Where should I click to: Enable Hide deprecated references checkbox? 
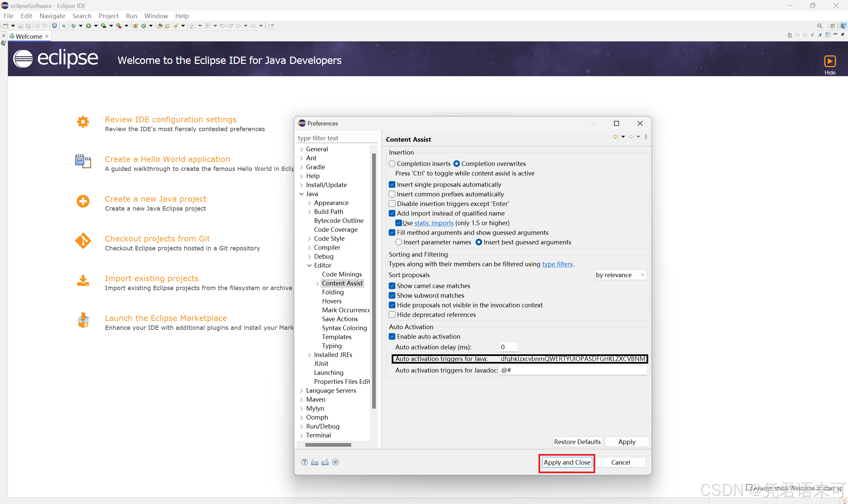tap(392, 315)
